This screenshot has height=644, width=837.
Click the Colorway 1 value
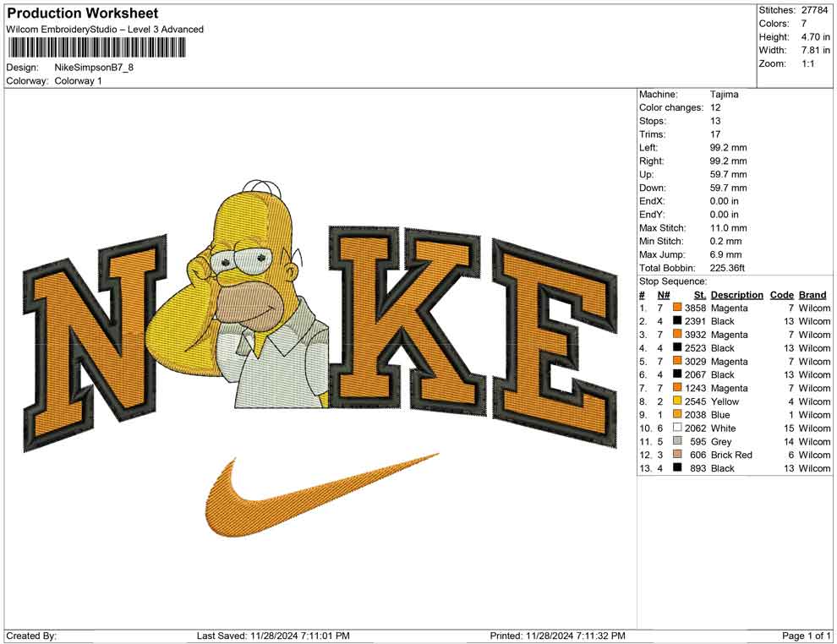[x=78, y=81]
